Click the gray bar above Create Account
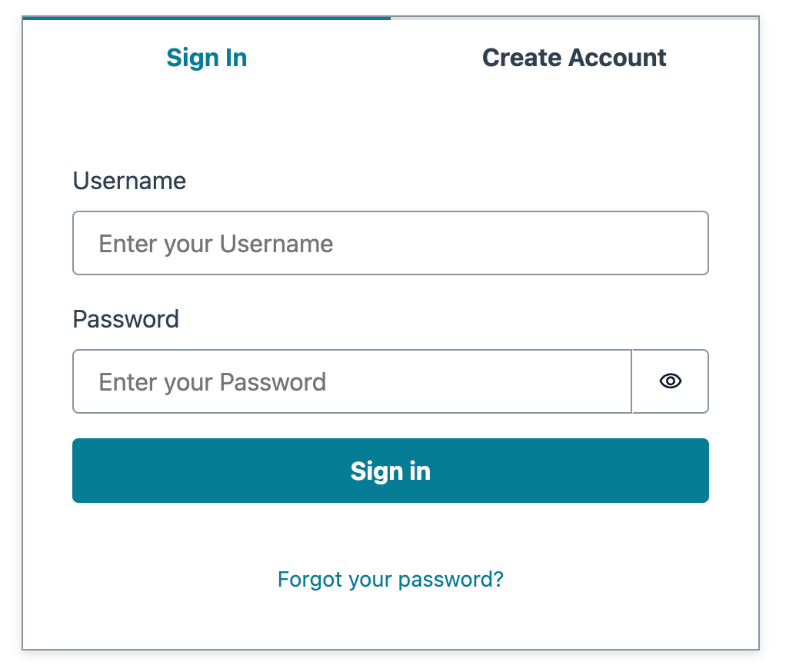Screen dimensions: 786x672 (575, 18)
